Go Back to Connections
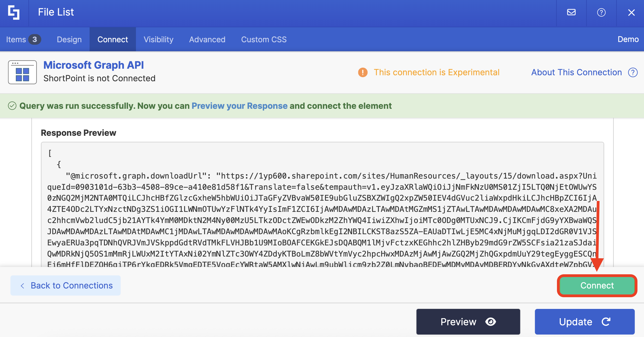The image size is (644, 337). pyautogui.click(x=65, y=285)
